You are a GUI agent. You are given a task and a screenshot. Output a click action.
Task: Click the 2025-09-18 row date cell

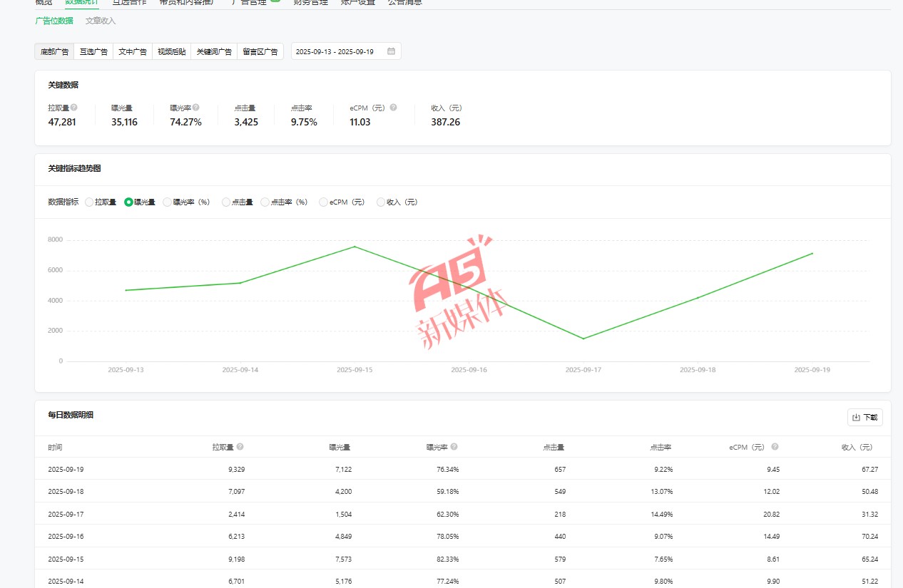pos(66,492)
